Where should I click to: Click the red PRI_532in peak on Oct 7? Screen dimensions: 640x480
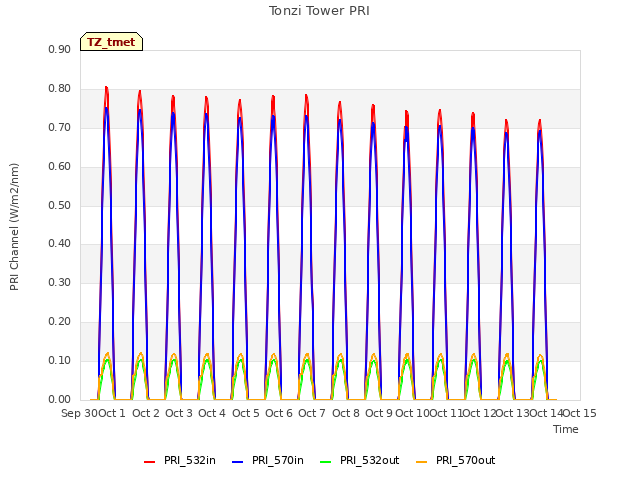[x=306, y=96]
